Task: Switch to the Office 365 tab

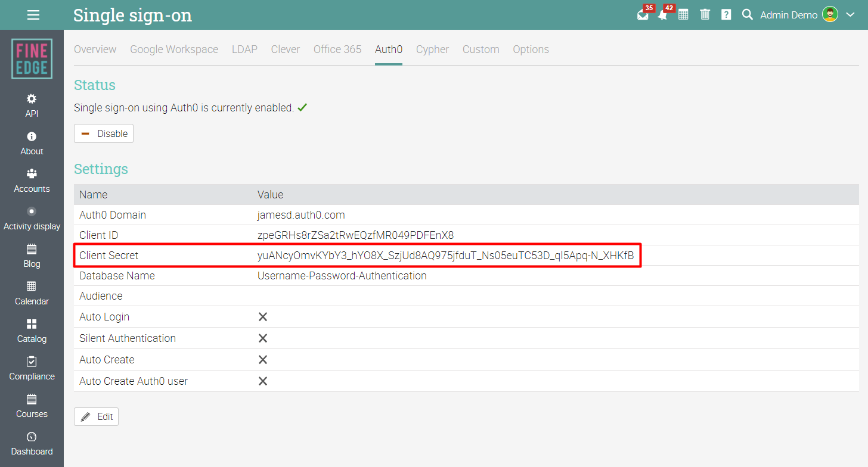Action: point(337,49)
